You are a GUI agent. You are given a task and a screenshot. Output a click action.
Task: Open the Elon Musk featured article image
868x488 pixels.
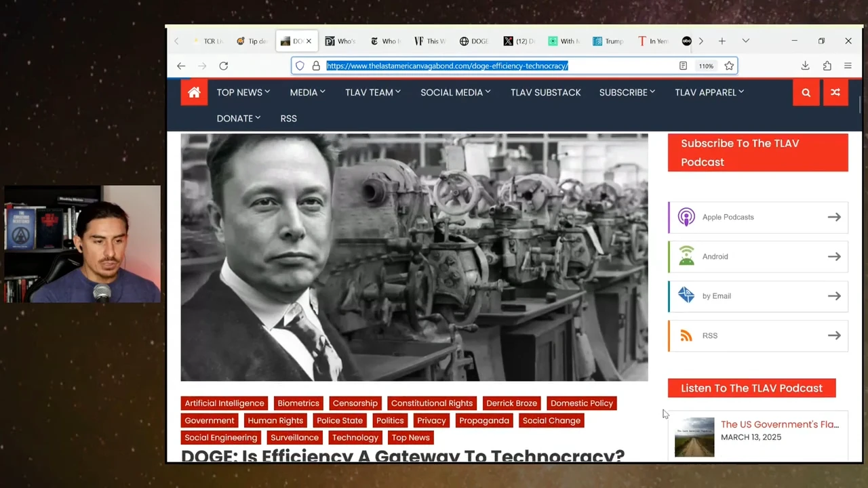(414, 258)
